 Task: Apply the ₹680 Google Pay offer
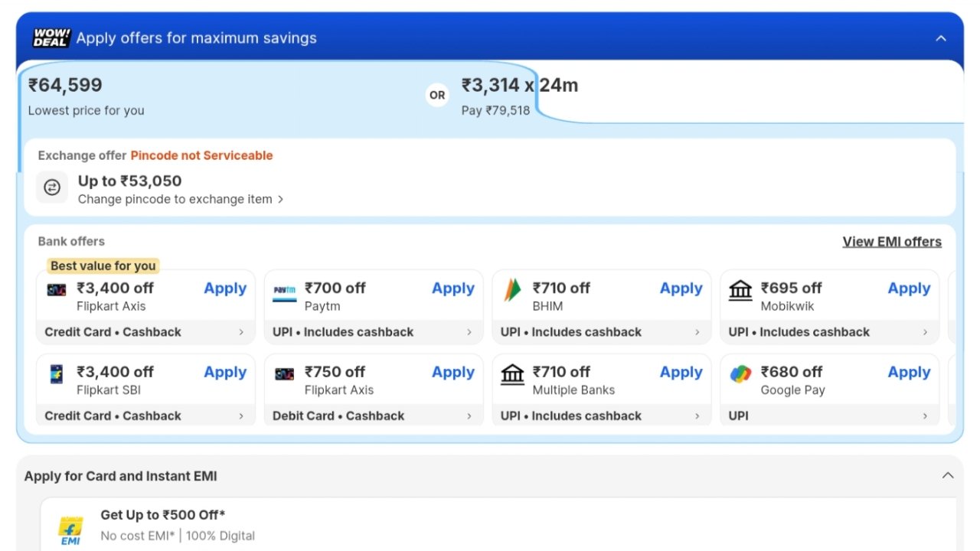909,372
